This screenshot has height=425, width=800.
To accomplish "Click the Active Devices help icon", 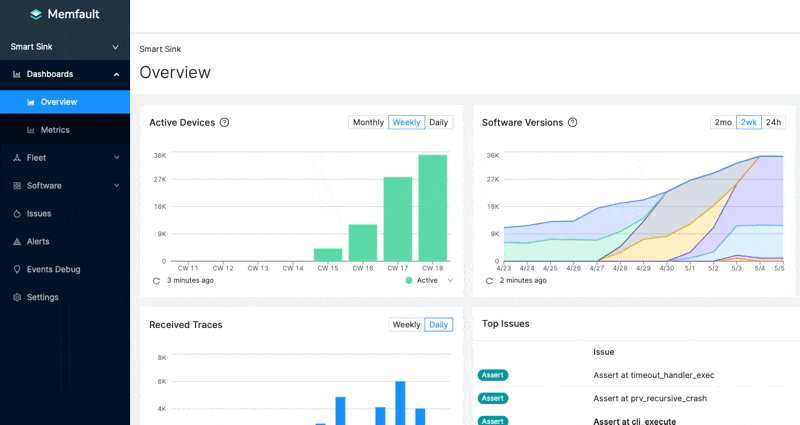I will click(x=225, y=123).
